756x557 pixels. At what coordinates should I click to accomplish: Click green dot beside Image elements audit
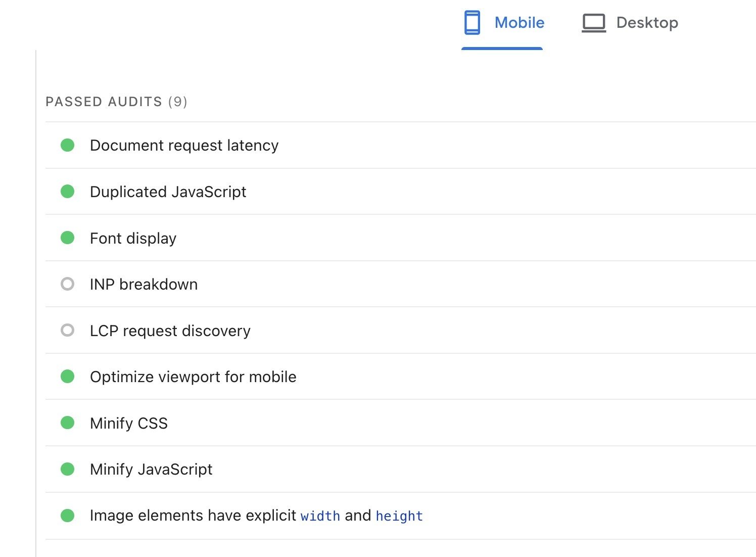pos(67,516)
